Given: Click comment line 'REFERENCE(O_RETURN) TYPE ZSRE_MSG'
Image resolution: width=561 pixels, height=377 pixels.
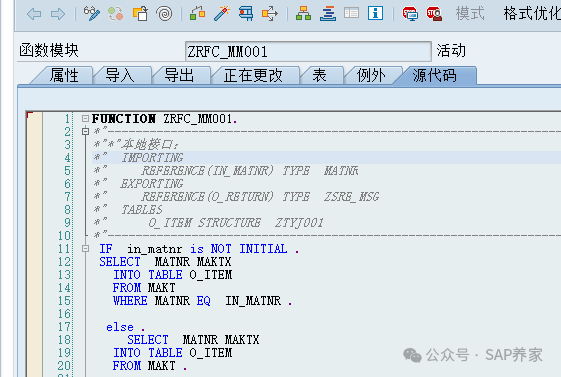Looking at the screenshot, I should pos(260,197).
